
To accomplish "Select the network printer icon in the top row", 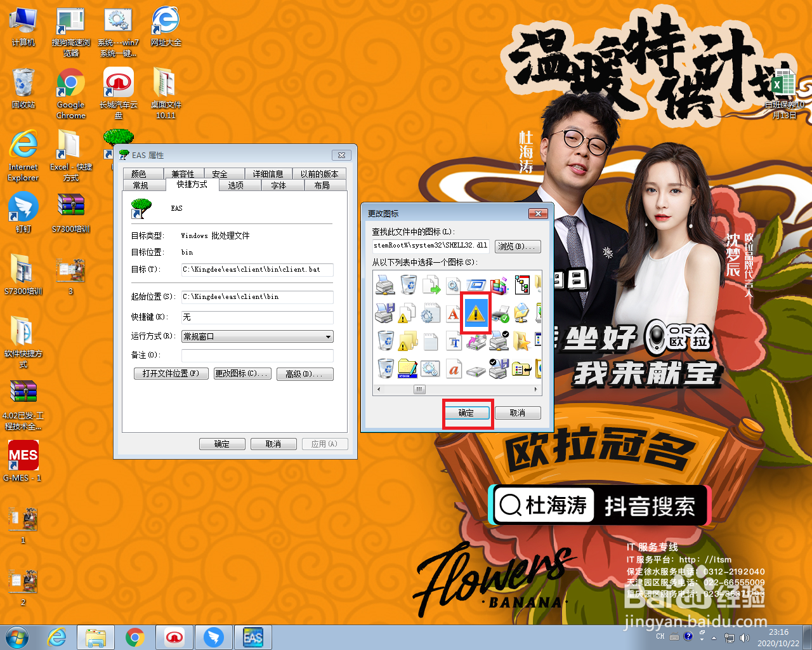I will (x=385, y=284).
